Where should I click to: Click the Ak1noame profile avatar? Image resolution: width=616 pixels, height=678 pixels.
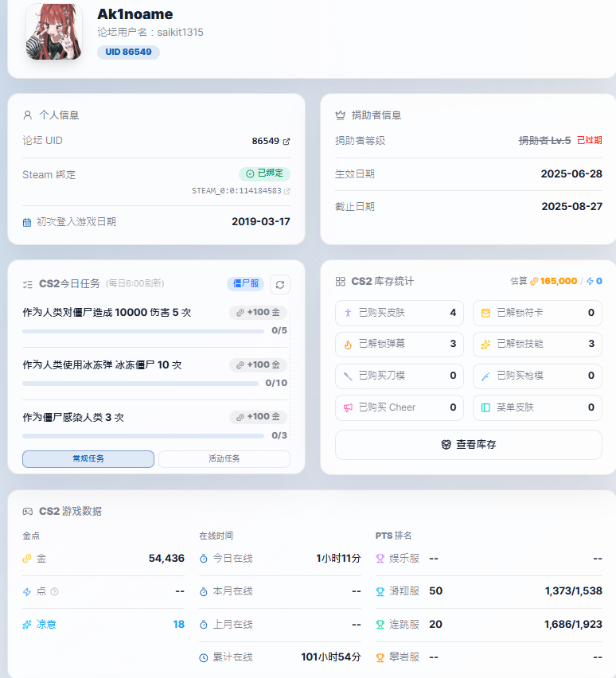tap(54, 32)
